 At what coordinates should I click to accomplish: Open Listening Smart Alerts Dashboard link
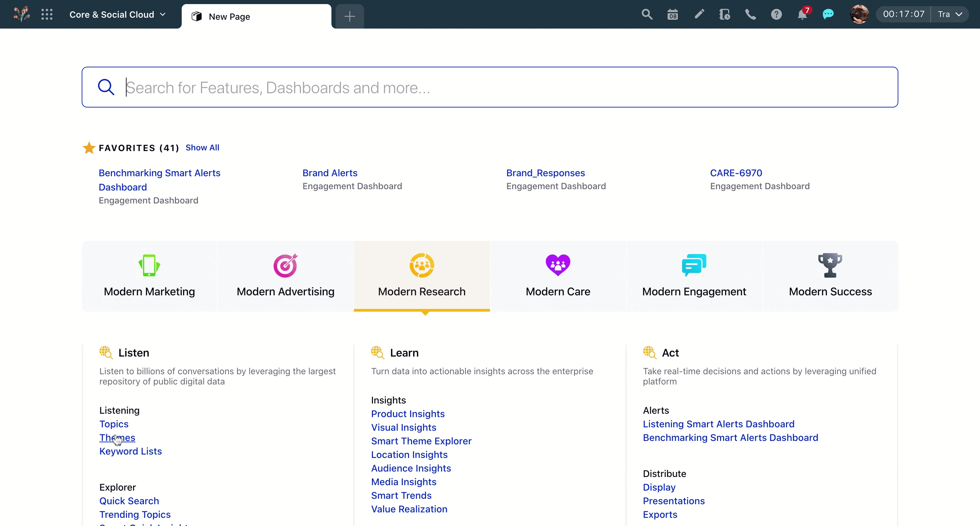[x=719, y=424]
